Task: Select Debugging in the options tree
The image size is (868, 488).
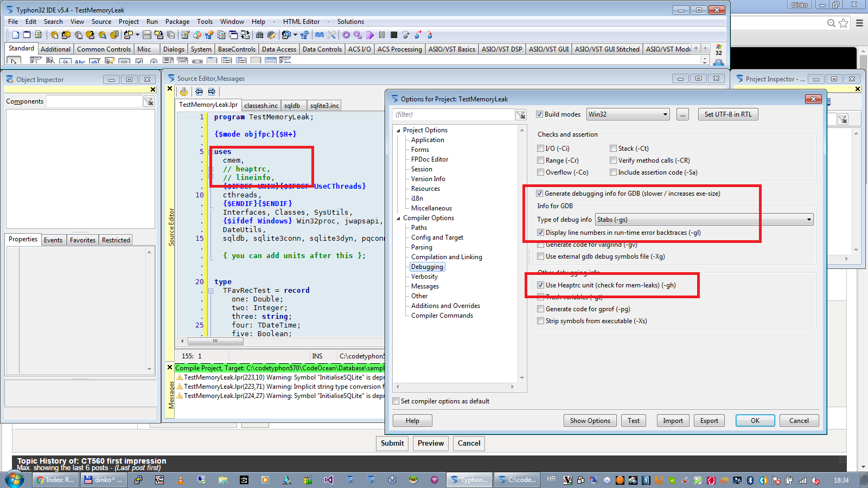Action: pyautogui.click(x=427, y=267)
